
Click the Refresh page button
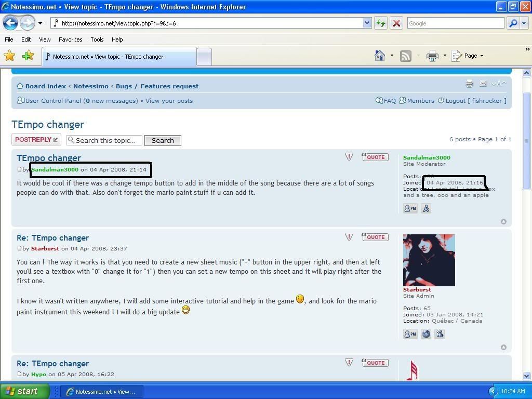click(x=381, y=23)
